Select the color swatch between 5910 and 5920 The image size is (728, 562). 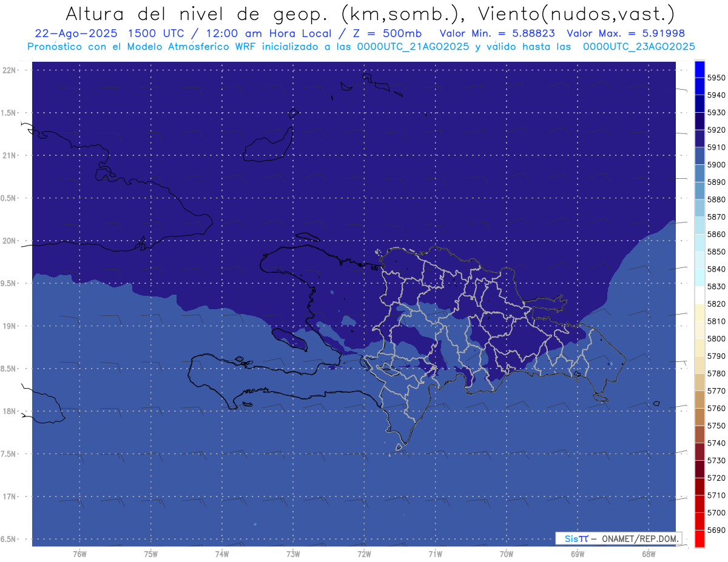point(699,139)
